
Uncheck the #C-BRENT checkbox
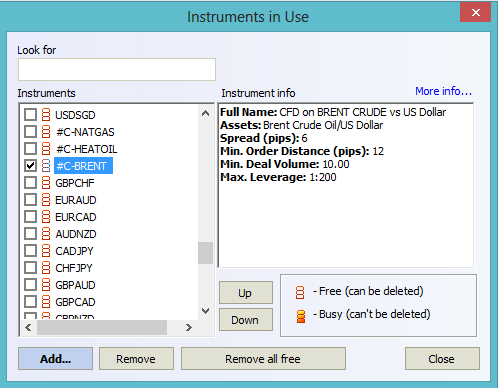30,166
